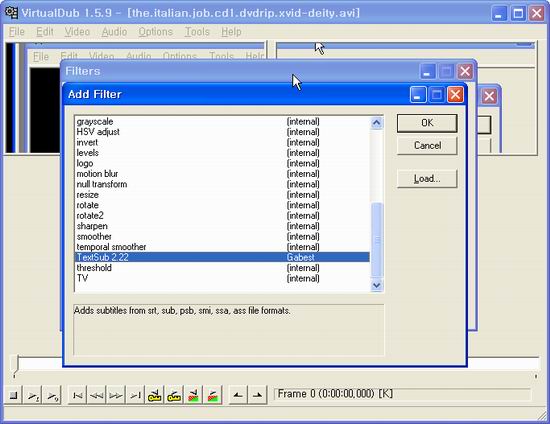
Task: Select the invert filter
Action: pos(222,142)
